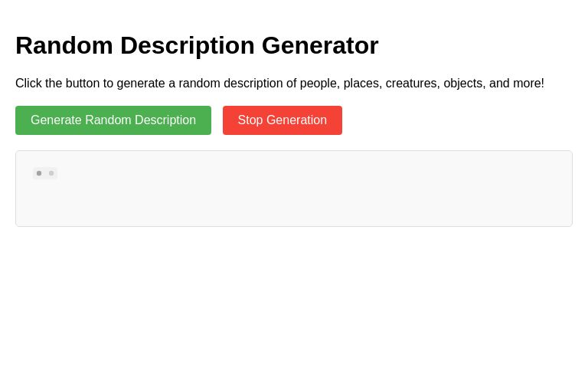Viewport: 588px width, 368px height.
Task: Click the loading dots indicator
Action: coord(45,173)
